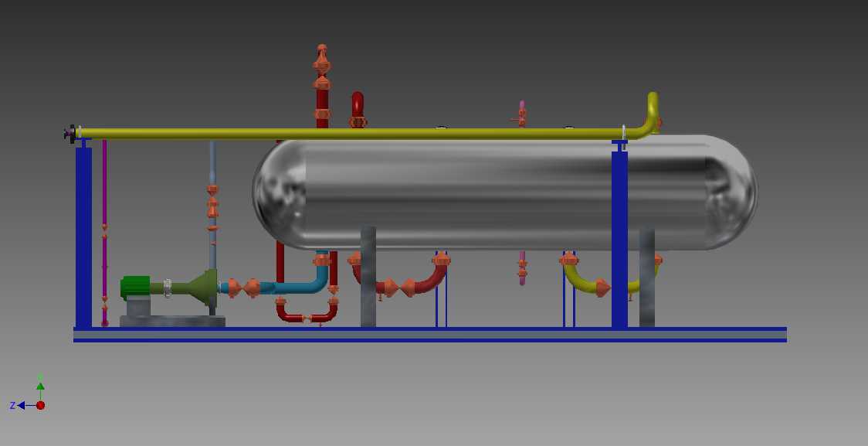Viewport: 868px width, 446px height.
Task: Select the long yellow horizontal pipe
Action: (x=354, y=134)
